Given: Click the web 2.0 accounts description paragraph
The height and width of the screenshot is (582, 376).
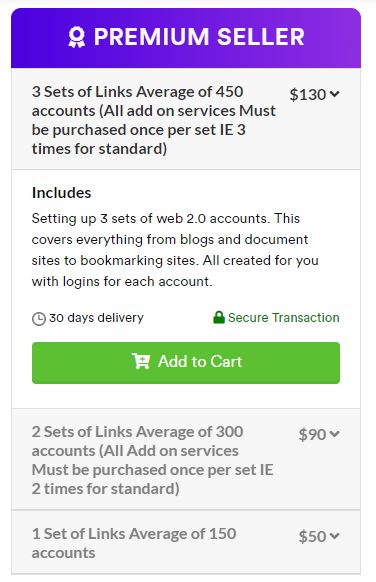Looking at the screenshot, I should pos(175,250).
